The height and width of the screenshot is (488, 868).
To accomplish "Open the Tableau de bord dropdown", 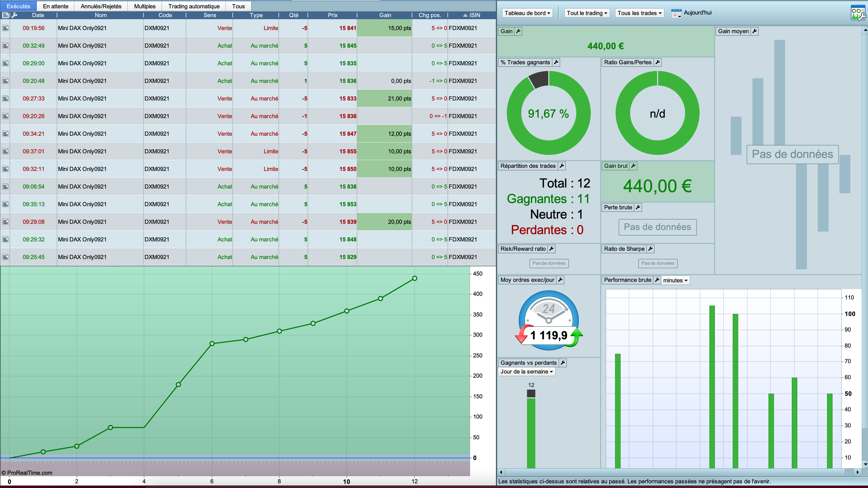I will 527,13.
